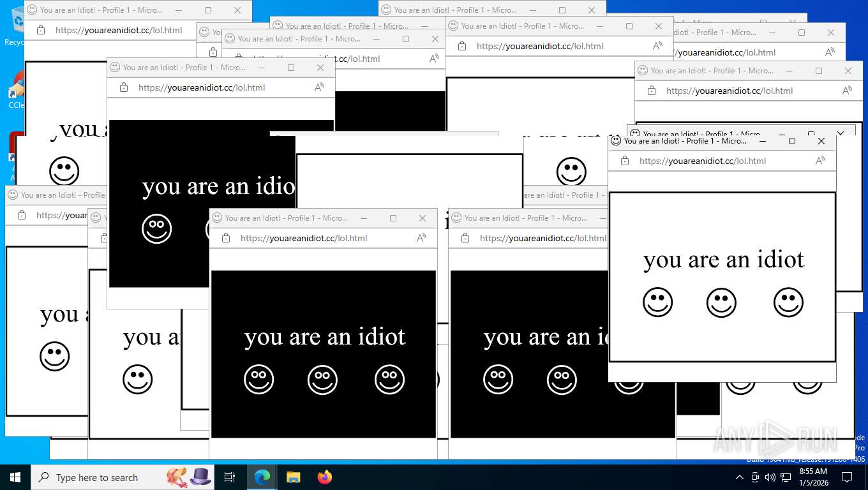Click the lock icon in the far-left middle window
868x490 pixels.
(x=22, y=215)
